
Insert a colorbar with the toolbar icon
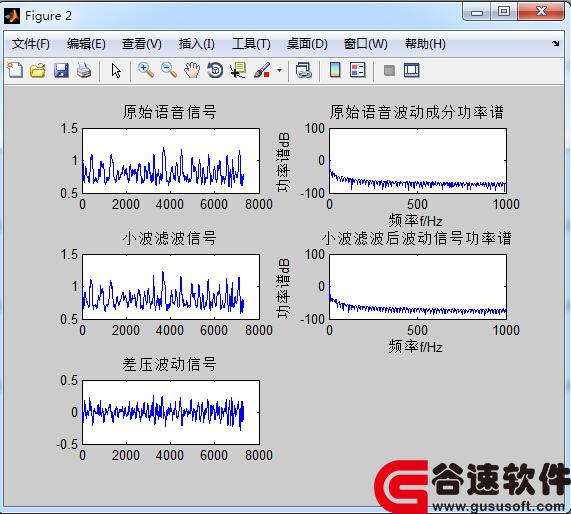coord(335,70)
